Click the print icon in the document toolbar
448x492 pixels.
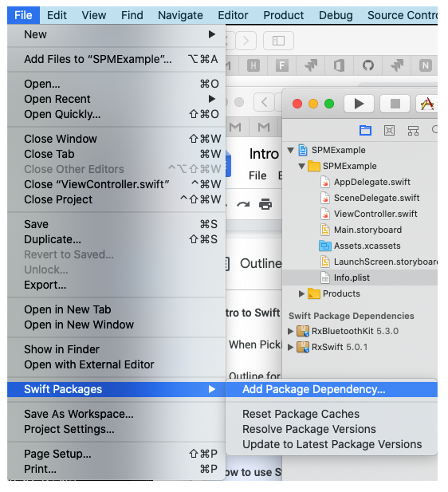[265, 204]
